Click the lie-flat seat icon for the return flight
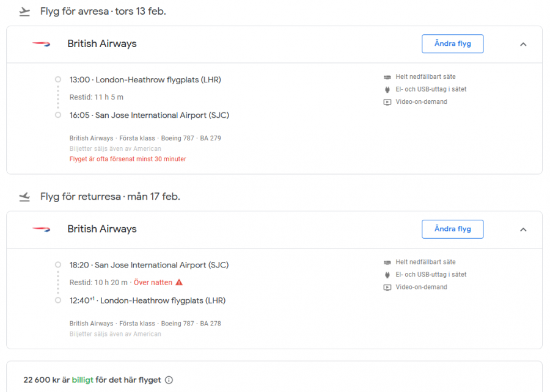 click(x=387, y=262)
